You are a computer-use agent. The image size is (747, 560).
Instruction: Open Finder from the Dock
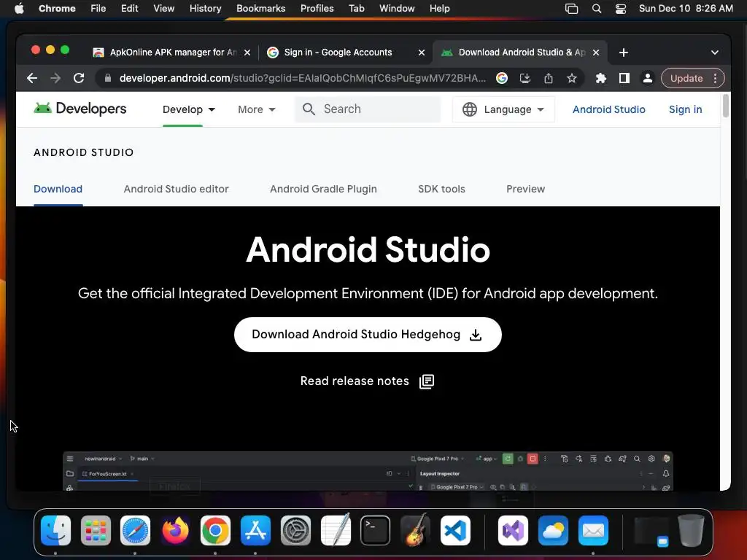[55, 531]
